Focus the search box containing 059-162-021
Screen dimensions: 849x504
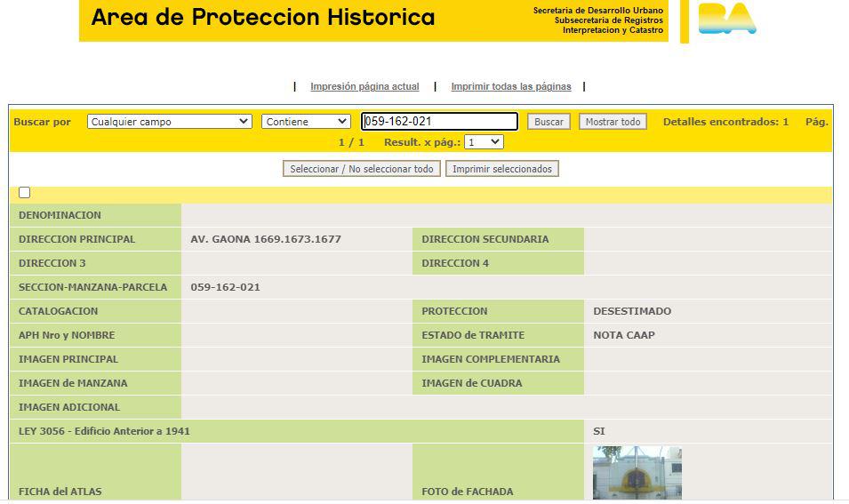click(439, 121)
